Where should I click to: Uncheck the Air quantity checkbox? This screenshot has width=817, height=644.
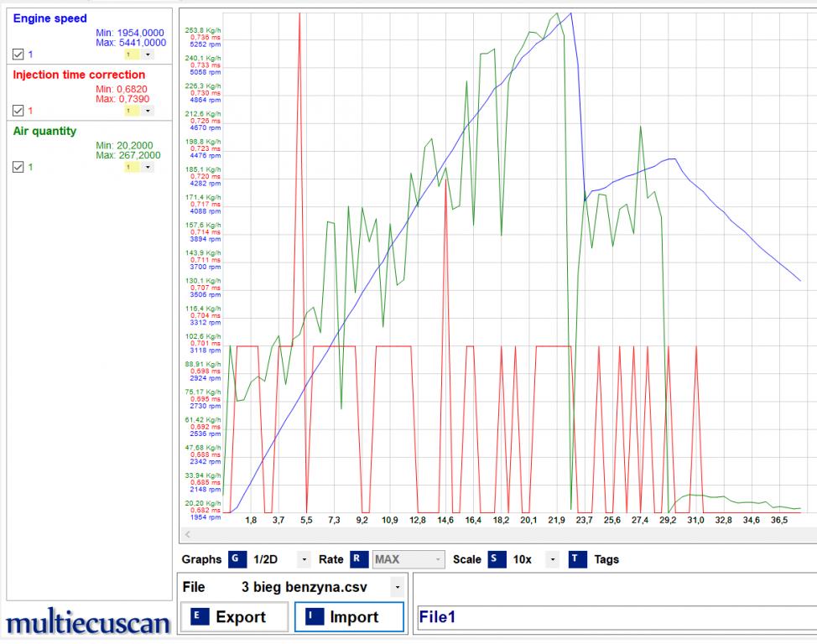(18, 167)
